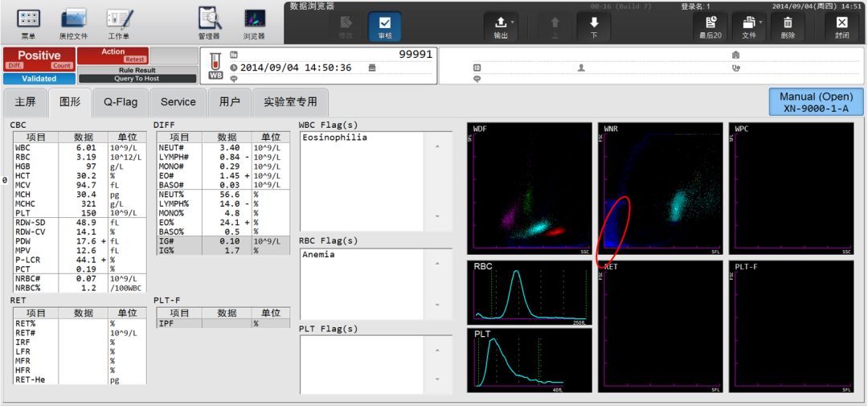Open the Service tab

(178, 102)
